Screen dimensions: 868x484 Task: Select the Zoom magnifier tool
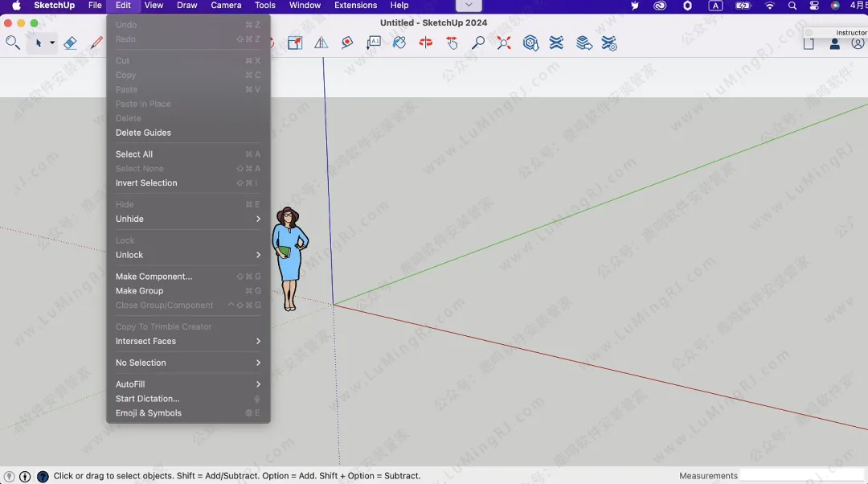click(478, 43)
